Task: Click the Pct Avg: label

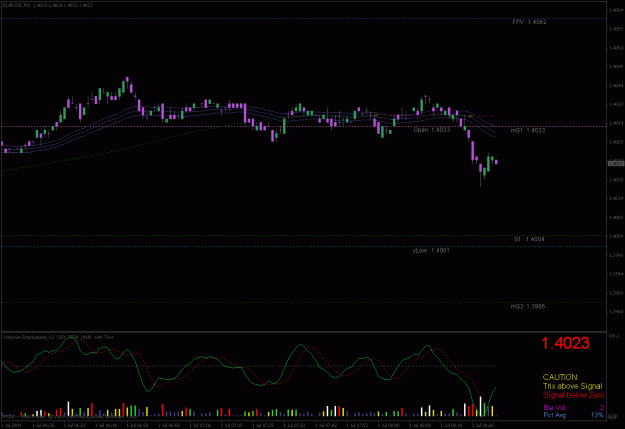Action: coord(555,415)
